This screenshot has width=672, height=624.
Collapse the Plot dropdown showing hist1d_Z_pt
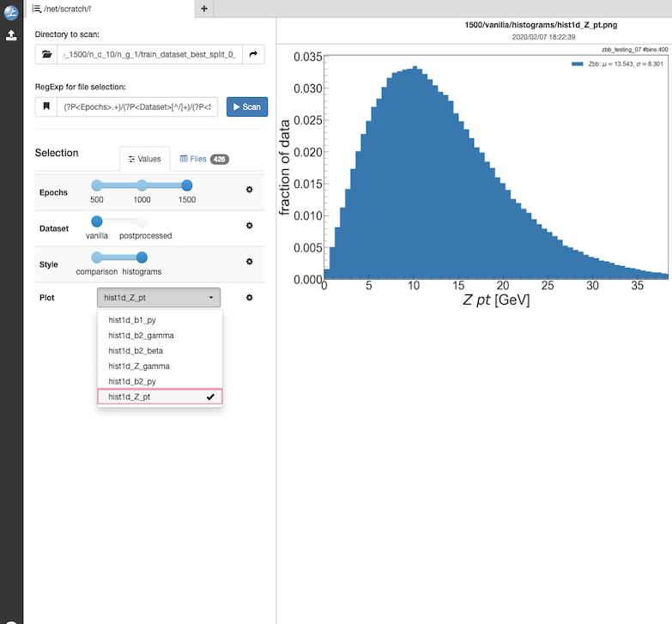click(x=159, y=298)
